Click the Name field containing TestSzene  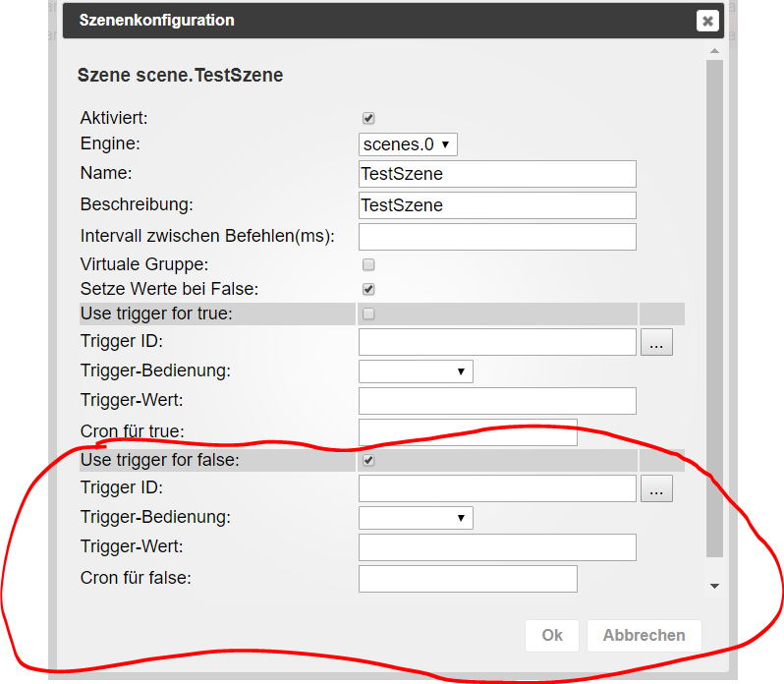pyautogui.click(x=497, y=174)
